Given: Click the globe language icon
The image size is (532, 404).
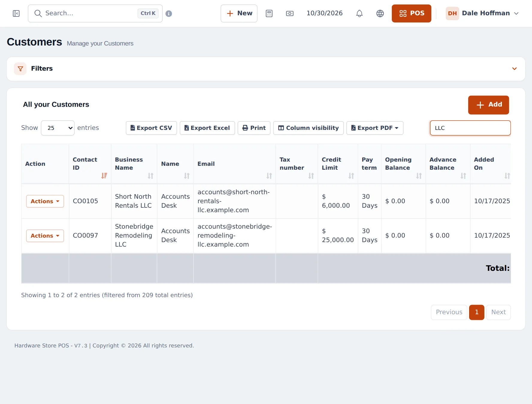Looking at the screenshot, I should pyautogui.click(x=380, y=13).
